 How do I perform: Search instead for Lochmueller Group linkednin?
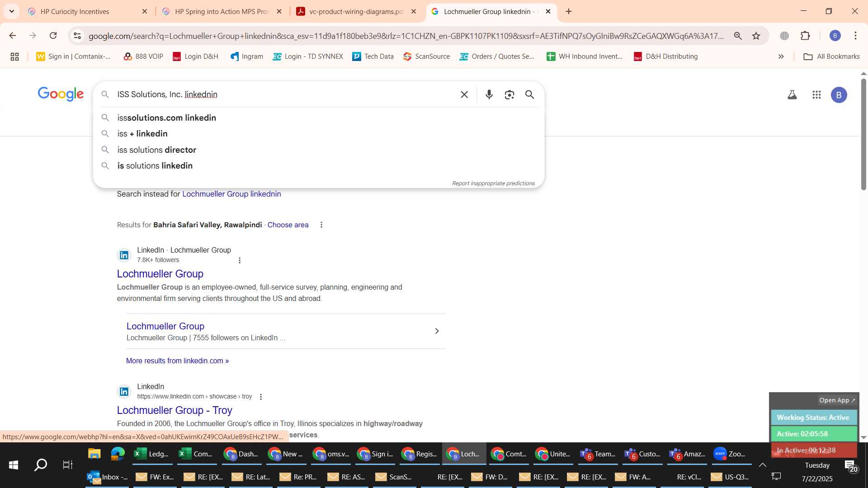click(x=231, y=194)
